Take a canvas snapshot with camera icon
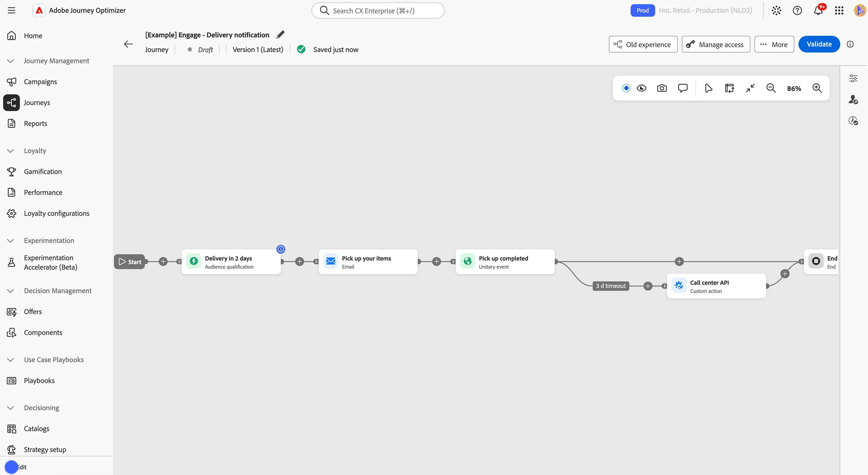 (x=662, y=88)
